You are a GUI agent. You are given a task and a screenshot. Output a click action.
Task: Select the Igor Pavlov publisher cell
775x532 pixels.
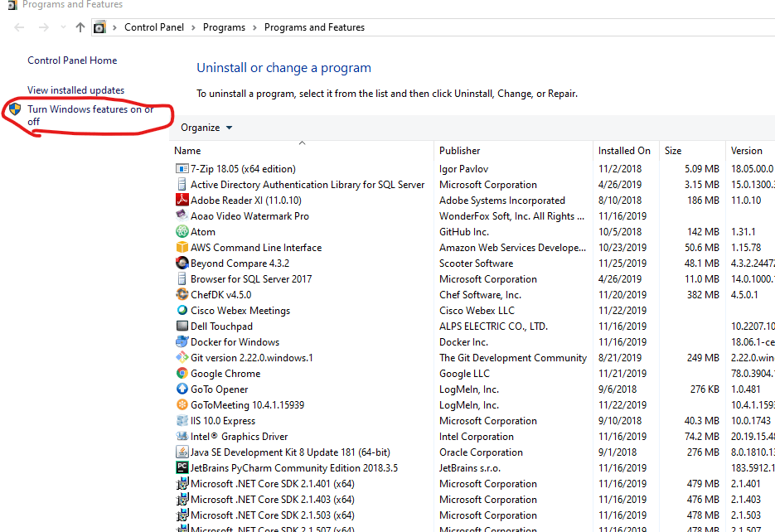coord(463,169)
